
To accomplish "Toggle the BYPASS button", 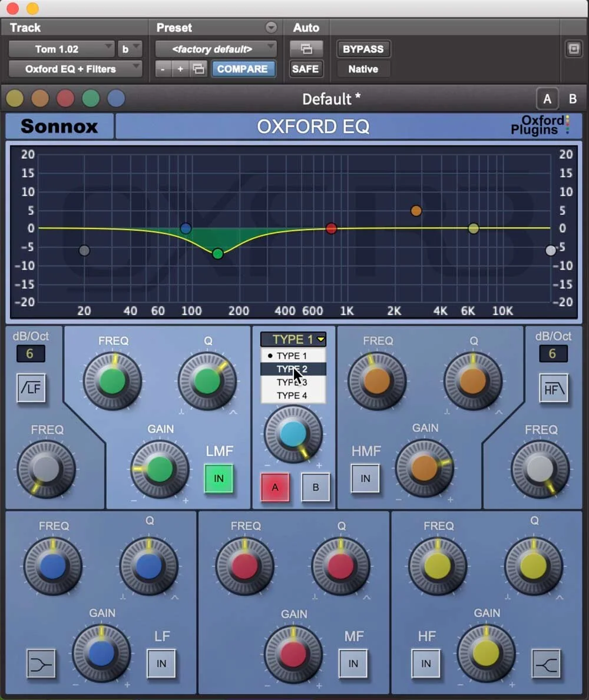I will (363, 49).
